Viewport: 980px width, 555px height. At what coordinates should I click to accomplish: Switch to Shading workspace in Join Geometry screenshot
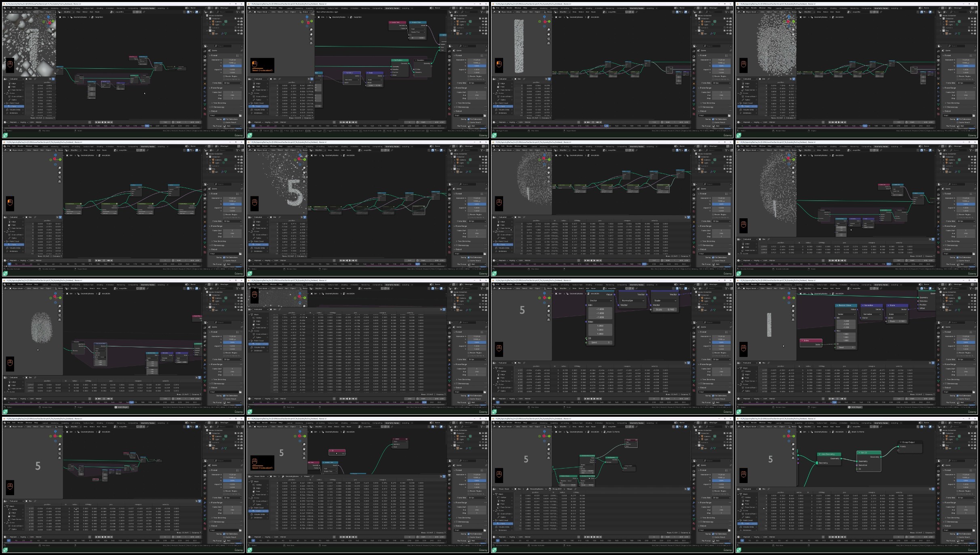point(833,423)
